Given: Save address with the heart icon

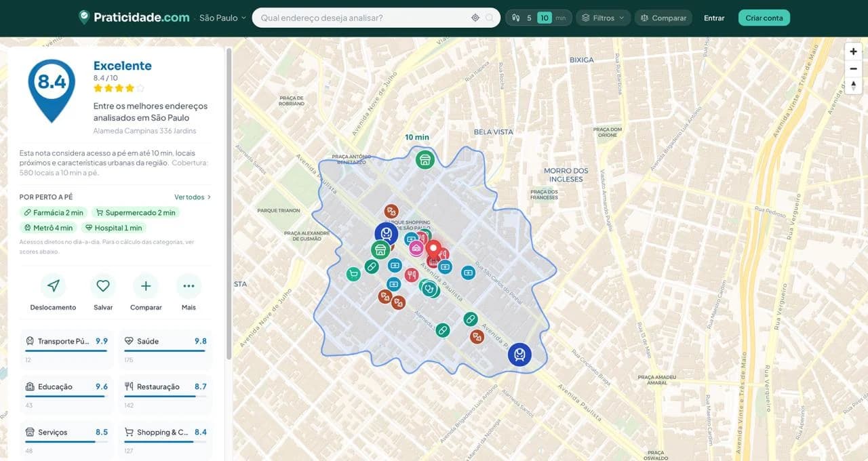Looking at the screenshot, I should pyautogui.click(x=103, y=286).
